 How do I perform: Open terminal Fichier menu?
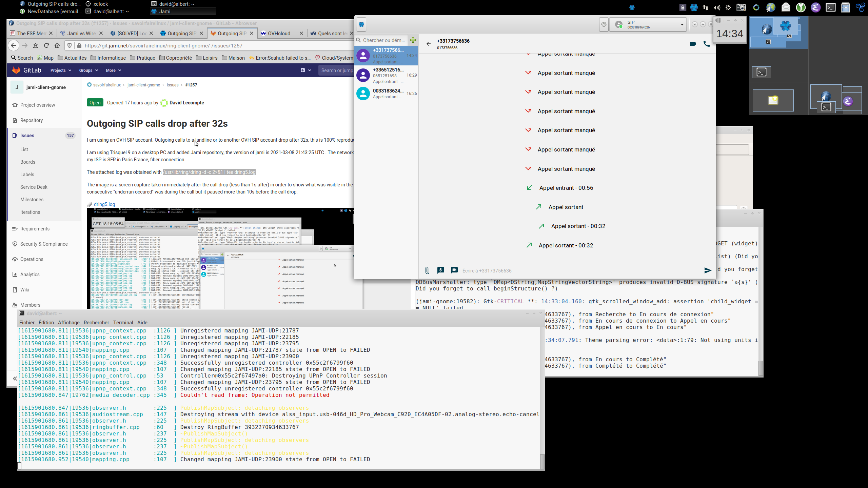[x=27, y=322]
